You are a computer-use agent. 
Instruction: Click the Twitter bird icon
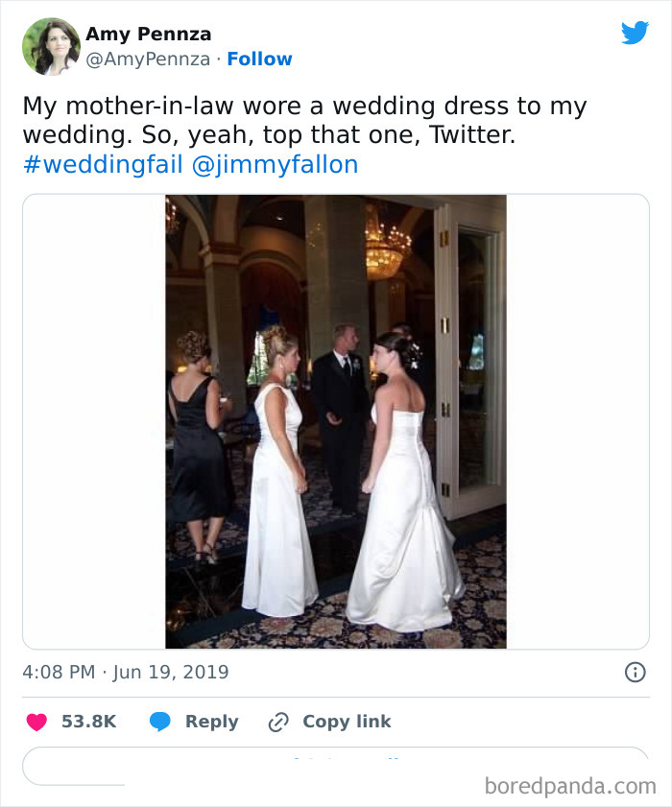(x=635, y=32)
